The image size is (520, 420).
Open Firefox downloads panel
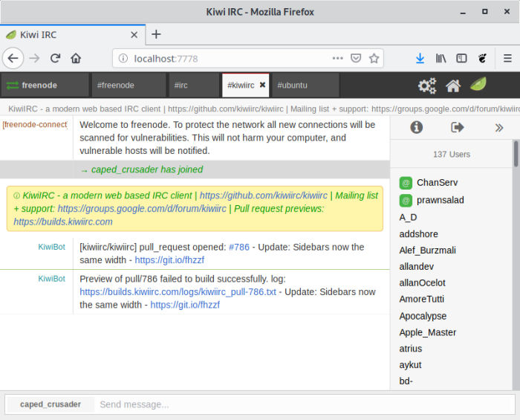420,59
